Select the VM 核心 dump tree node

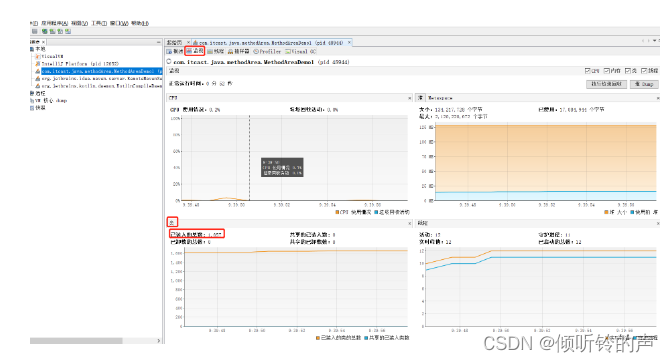click(51, 100)
